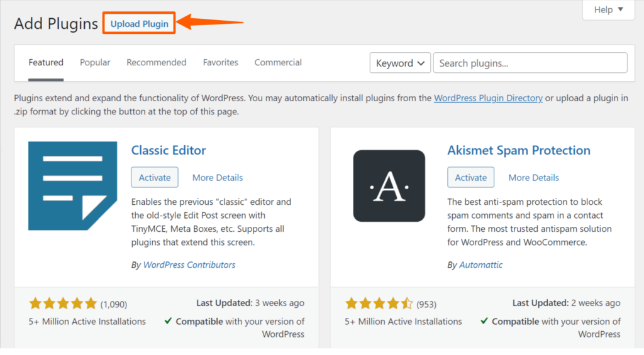The width and height of the screenshot is (644, 355).
Task: Open the Akismet Spam Protection title link
Action: pos(519,150)
